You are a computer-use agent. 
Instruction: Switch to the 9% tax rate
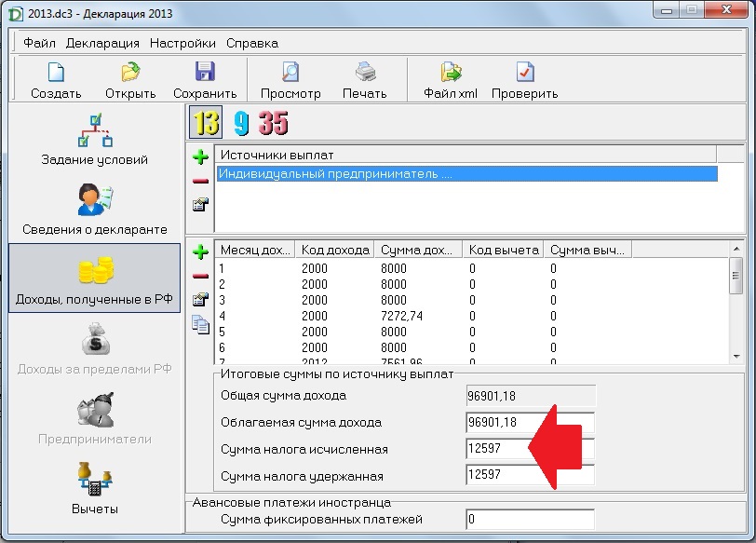coord(240,124)
